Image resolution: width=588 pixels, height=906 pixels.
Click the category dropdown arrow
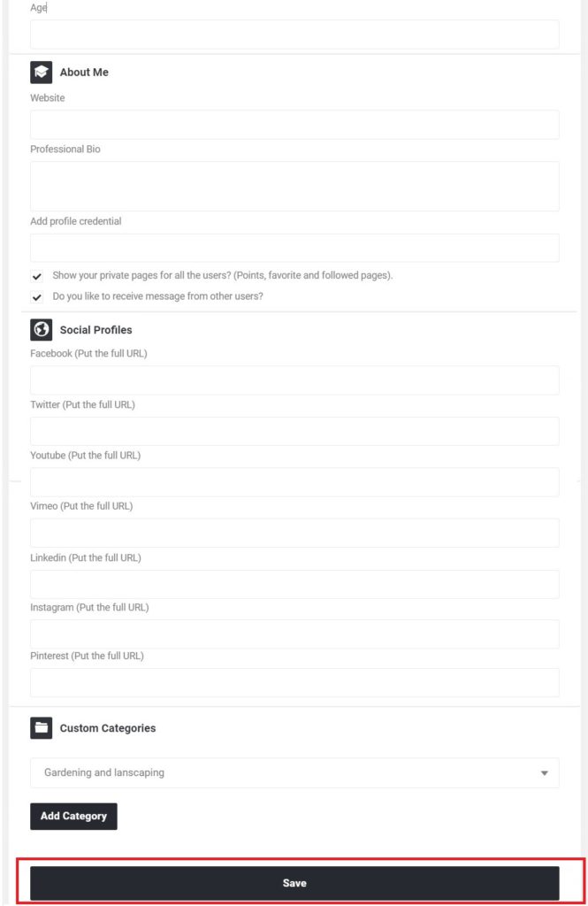coord(544,773)
